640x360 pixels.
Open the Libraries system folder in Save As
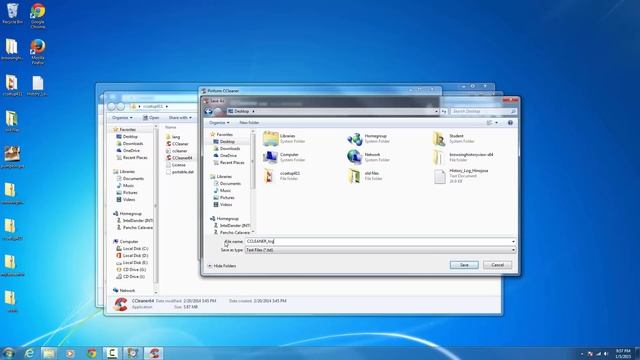click(x=284, y=138)
